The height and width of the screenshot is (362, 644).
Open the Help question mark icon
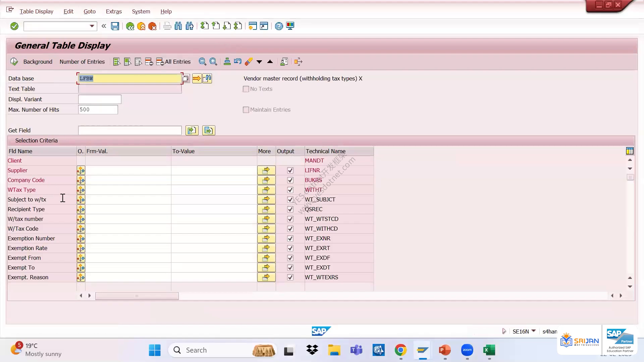click(x=279, y=26)
